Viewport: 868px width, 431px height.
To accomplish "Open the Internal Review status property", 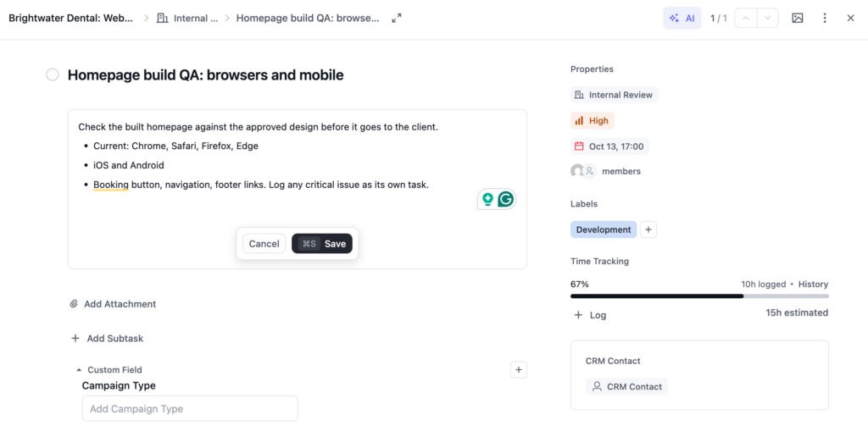I will pyautogui.click(x=614, y=95).
